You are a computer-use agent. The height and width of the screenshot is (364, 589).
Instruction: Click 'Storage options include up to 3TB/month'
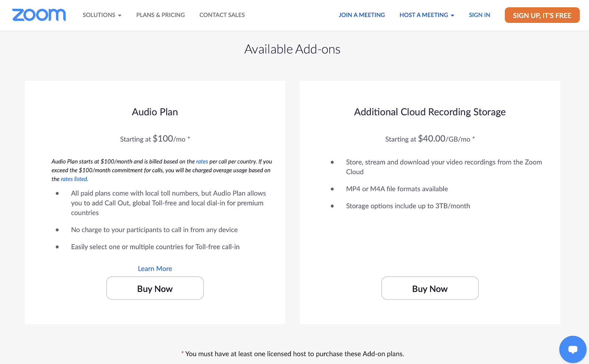coord(408,206)
